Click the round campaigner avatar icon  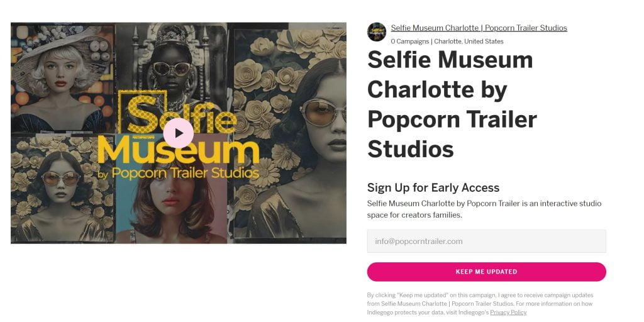click(377, 32)
